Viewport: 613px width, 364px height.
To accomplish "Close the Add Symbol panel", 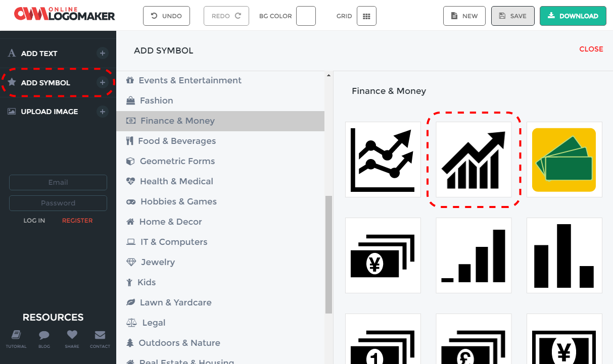I will tap(591, 49).
